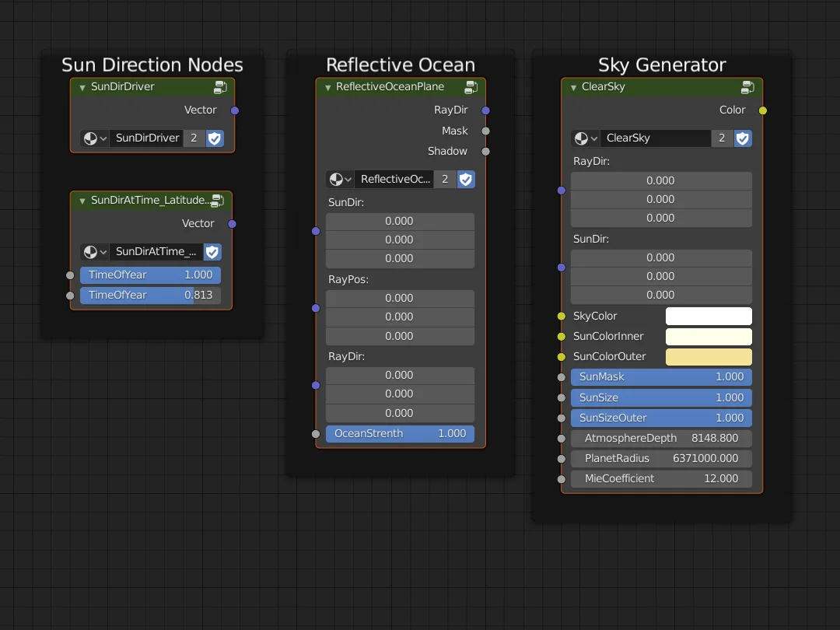Click the node group icon on SunDirDriver header
The image size is (840, 630).
[x=220, y=87]
